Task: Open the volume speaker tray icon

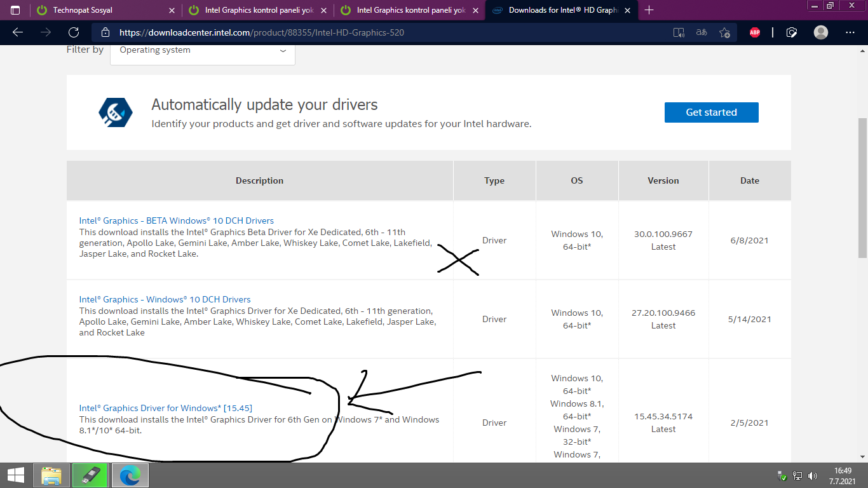Action: [813, 476]
